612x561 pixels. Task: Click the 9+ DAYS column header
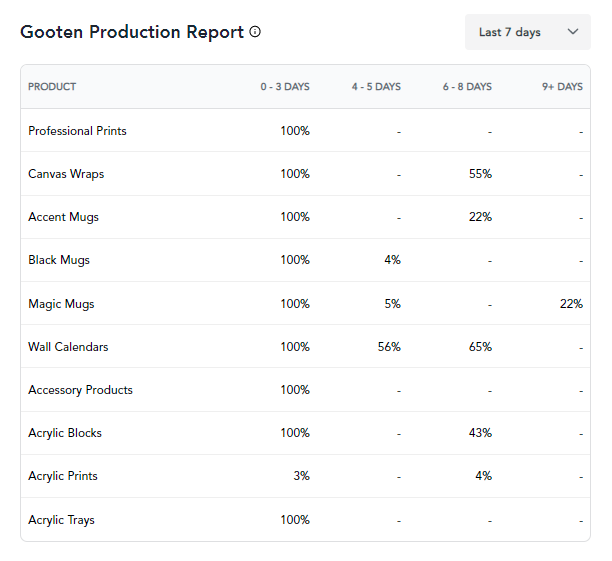(x=562, y=87)
